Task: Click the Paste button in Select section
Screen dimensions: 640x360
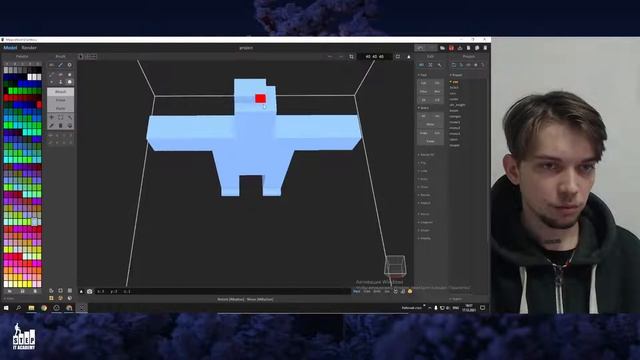Action: 430,141
